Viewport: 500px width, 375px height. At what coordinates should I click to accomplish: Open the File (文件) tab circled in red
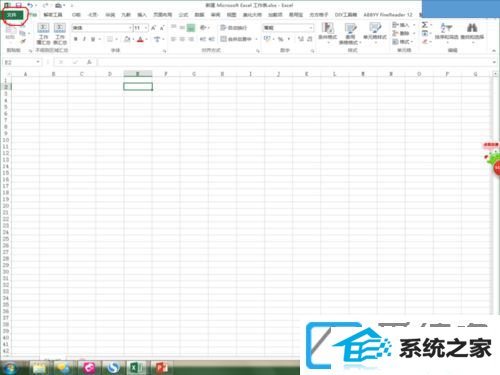[x=12, y=15]
